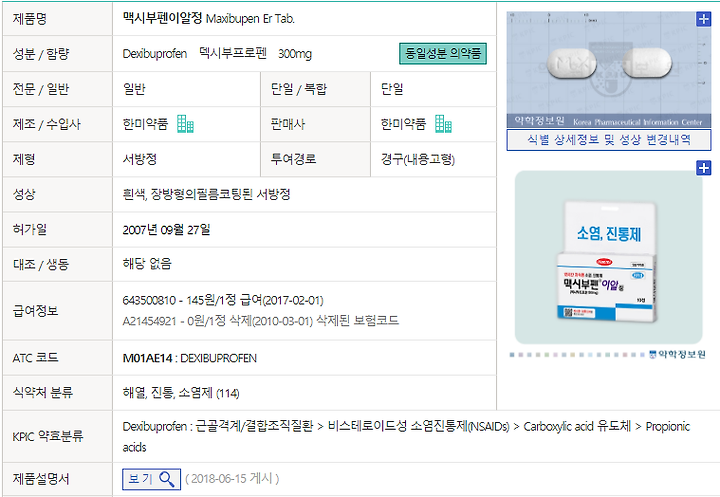Click the 해당 없음 value for 대조 / 생동

[x=147, y=264]
